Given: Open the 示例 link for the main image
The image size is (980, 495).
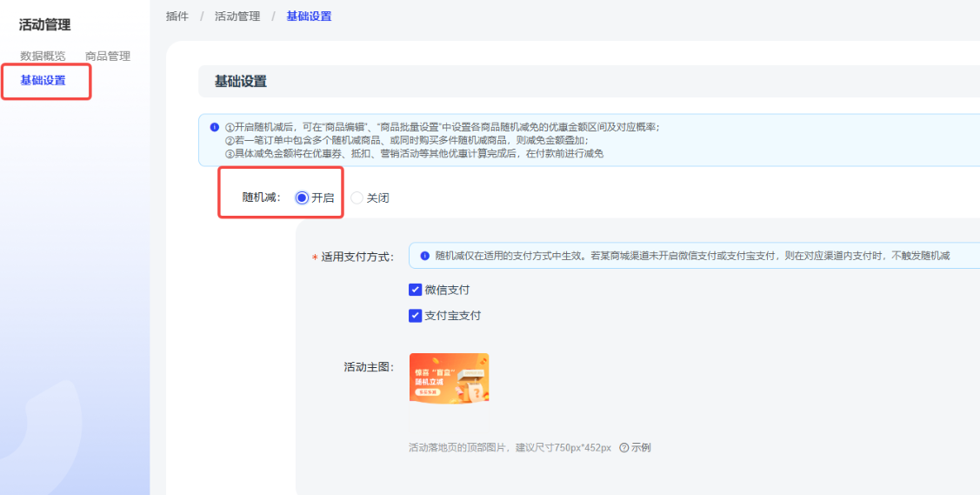Looking at the screenshot, I should coord(641,448).
